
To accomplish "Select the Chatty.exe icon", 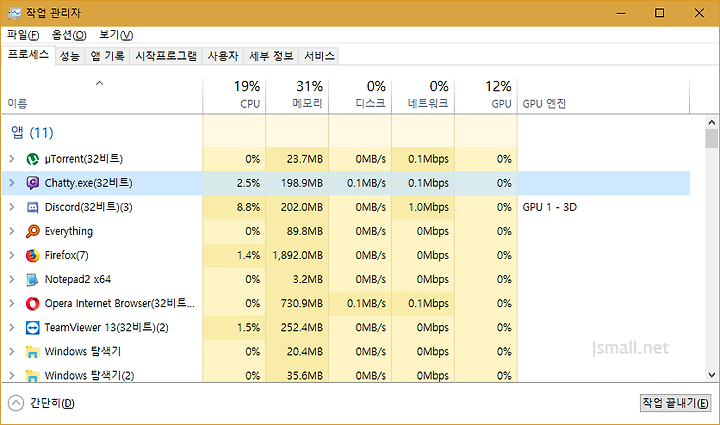I will tap(32, 183).
